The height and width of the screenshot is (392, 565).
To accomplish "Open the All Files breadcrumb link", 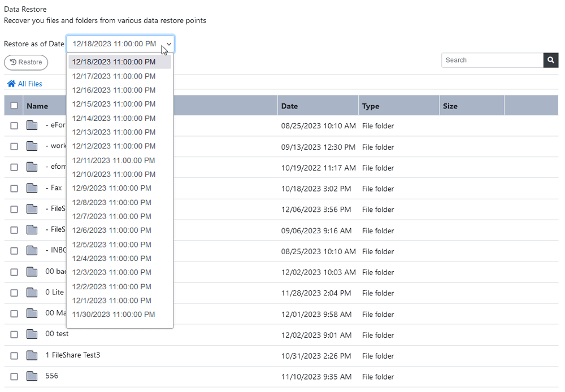I will tap(30, 84).
